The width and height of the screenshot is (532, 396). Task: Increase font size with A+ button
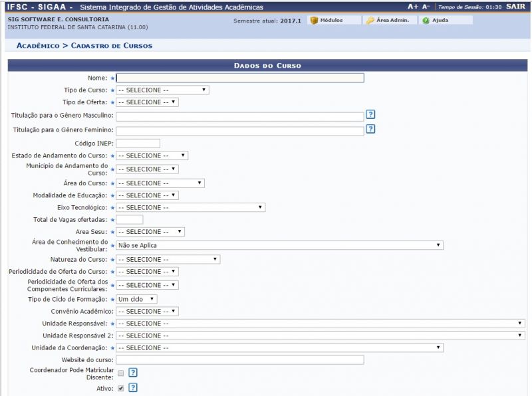(412, 7)
